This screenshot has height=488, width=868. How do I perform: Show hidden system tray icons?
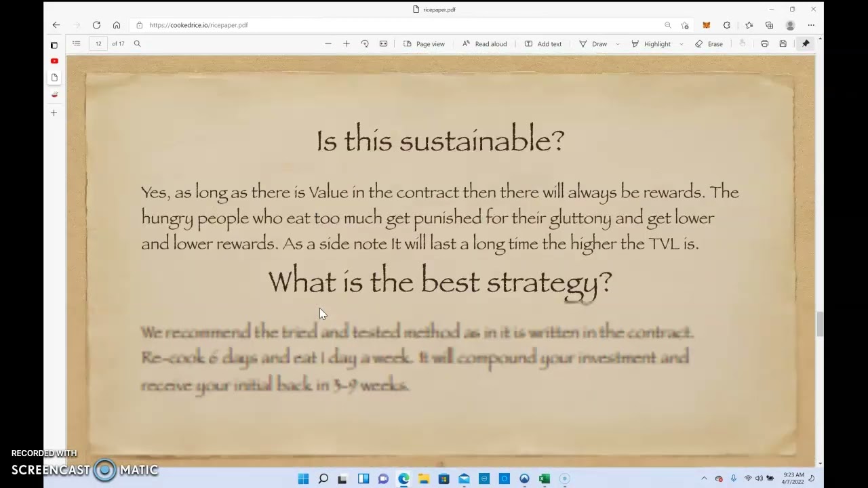(704, 479)
